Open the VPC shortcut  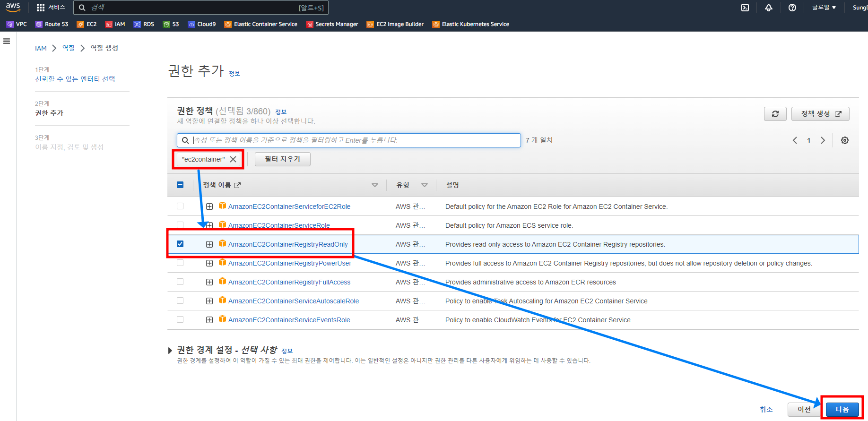coord(17,24)
